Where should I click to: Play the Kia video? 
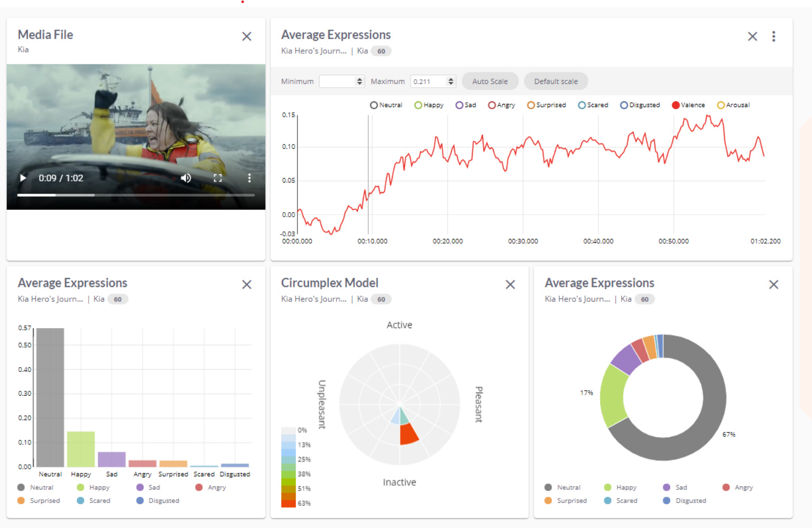pyautogui.click(x=23, y=178)
